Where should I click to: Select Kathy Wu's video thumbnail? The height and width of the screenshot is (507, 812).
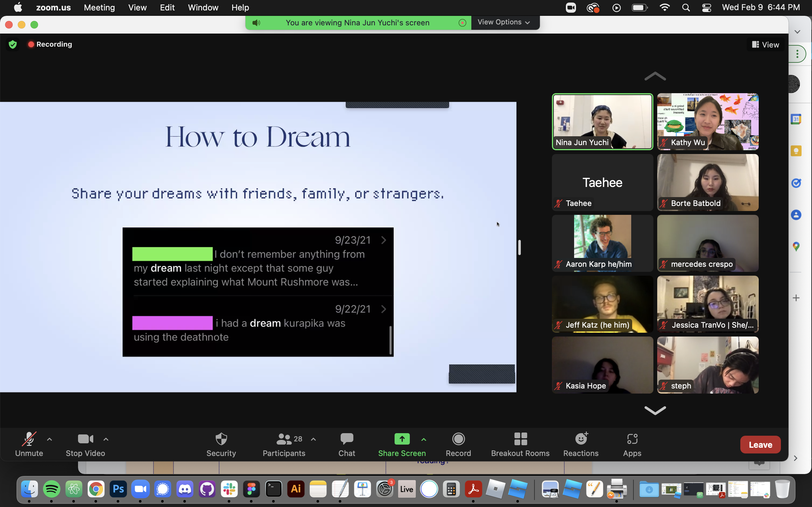coord(708,121)
